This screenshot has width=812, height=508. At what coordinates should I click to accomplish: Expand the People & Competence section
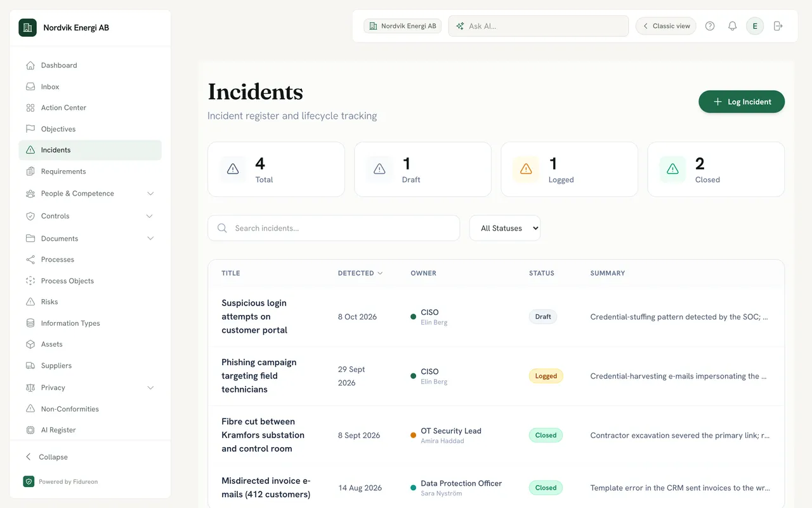coord(90,194)
